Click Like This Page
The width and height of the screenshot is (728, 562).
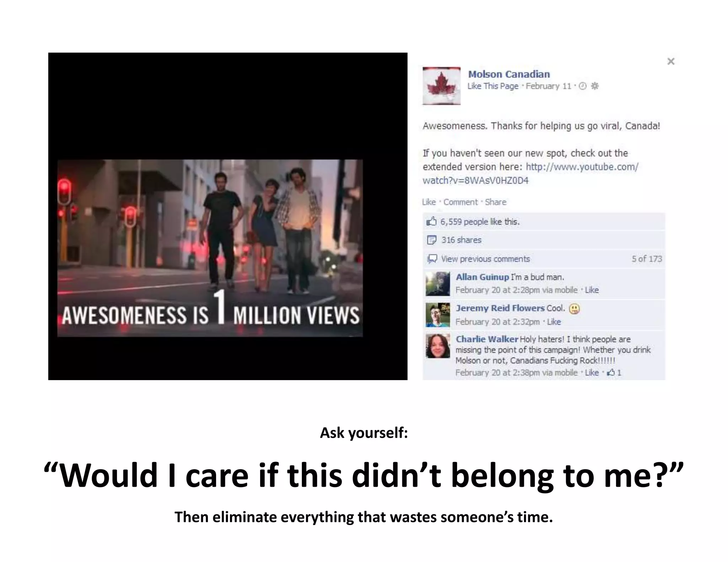tap(493, 86)
